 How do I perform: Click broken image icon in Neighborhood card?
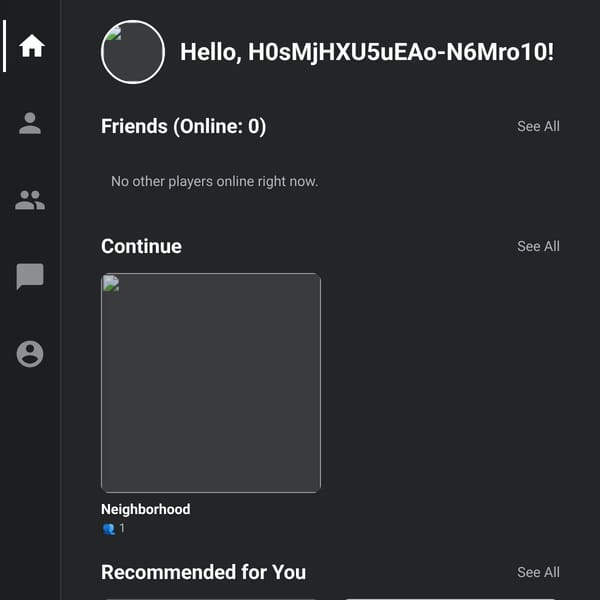[111, 284]
